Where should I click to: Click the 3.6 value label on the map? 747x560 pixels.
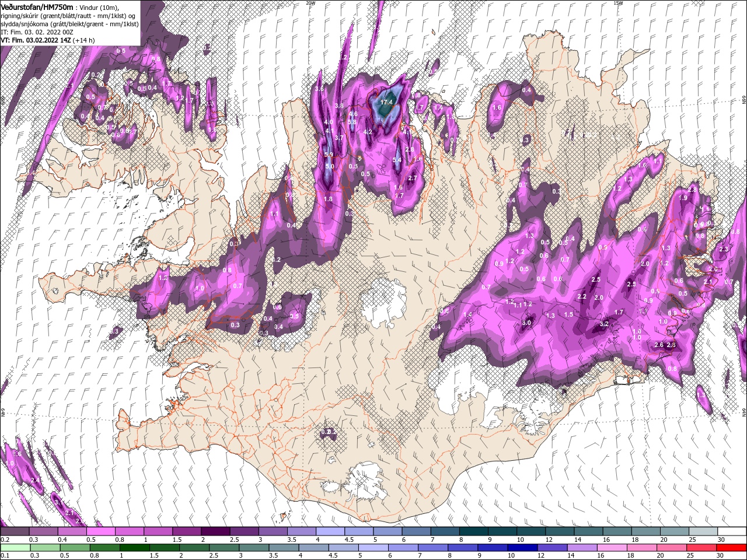(319, 89)
